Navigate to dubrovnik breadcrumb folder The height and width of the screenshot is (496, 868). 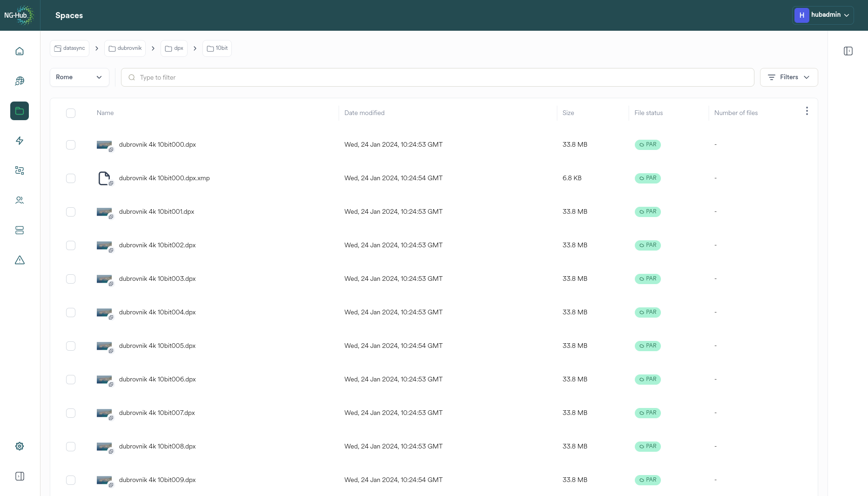click(x=125, y=48)
